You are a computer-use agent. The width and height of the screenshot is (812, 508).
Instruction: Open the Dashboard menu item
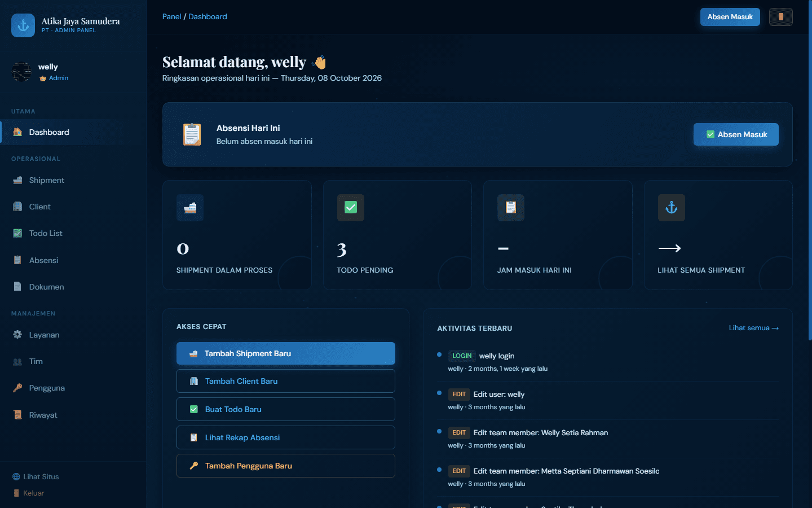click(73, 132)
